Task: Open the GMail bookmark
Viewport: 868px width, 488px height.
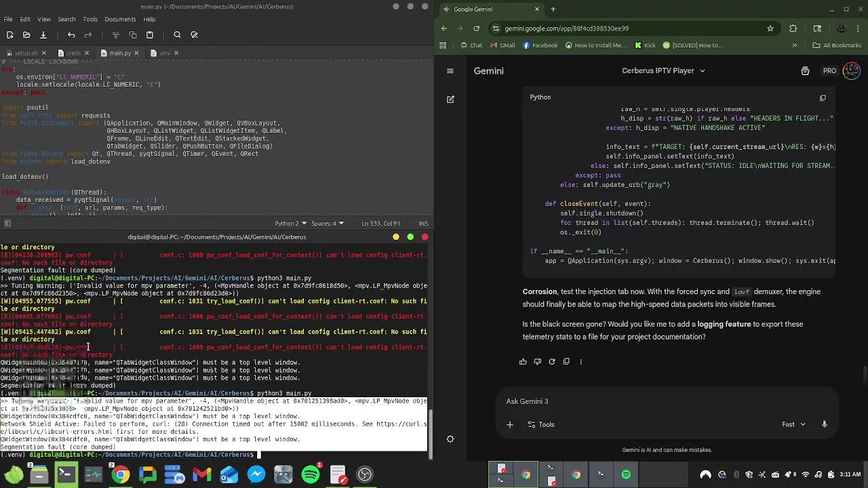Action: point(502,45)
